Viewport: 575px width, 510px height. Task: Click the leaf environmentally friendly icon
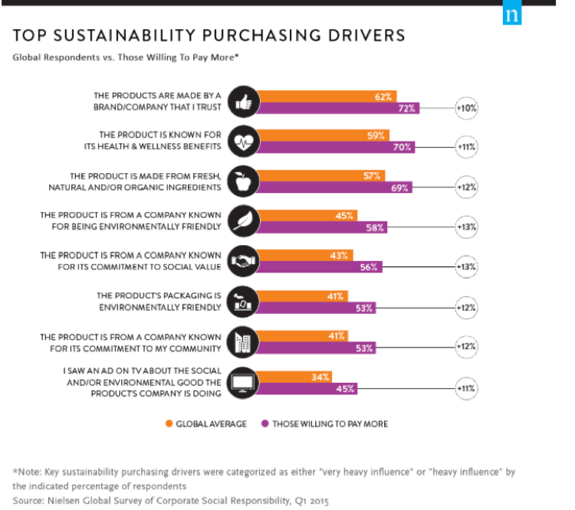243,221
